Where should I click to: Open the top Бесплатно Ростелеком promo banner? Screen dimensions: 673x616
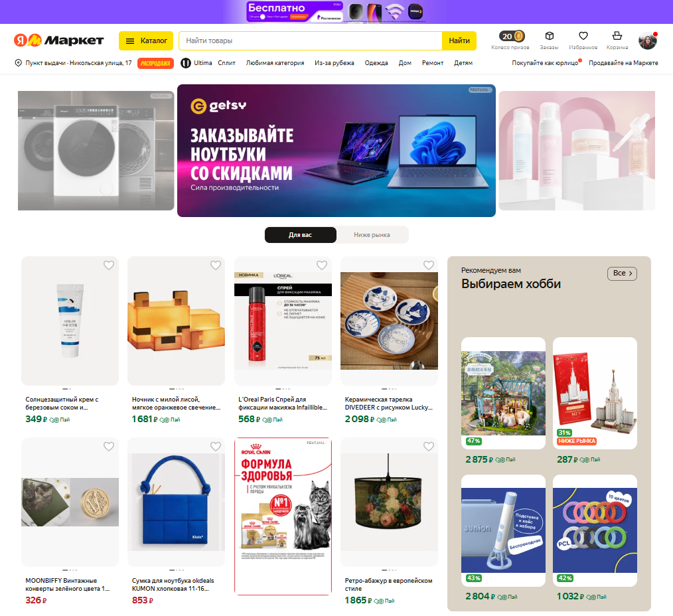click(336, 11)
